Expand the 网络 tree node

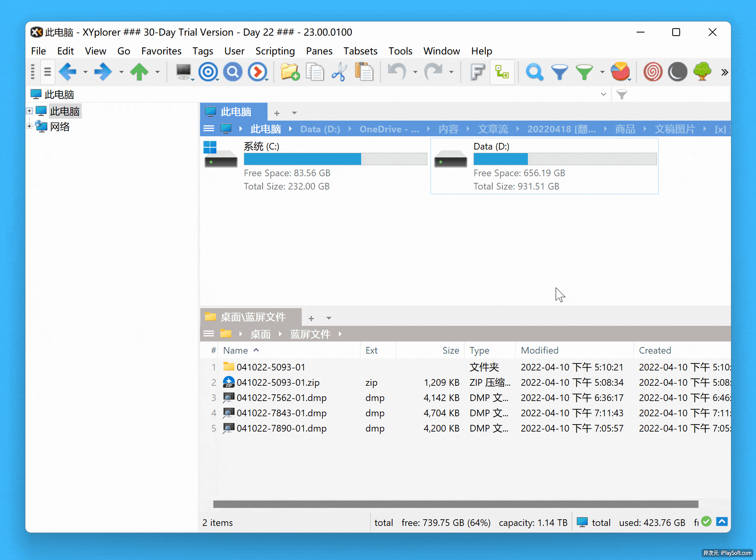point(29,126)
